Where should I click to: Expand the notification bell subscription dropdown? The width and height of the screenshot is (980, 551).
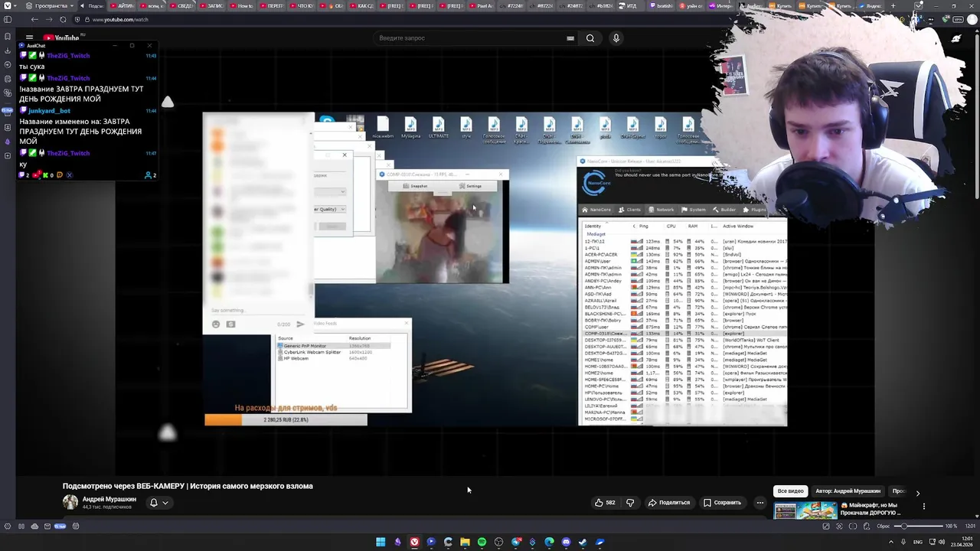[x=158, y=503]
